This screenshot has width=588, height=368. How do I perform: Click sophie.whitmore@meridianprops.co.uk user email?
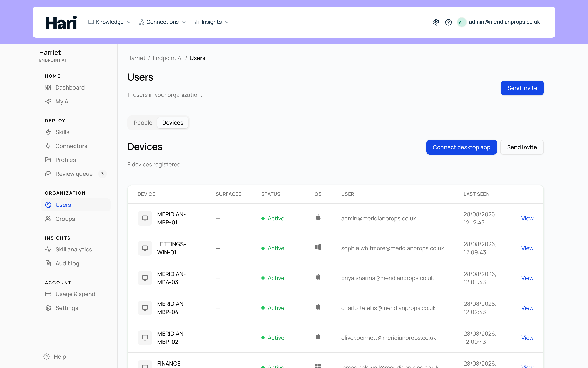click(x=392, y=248)
